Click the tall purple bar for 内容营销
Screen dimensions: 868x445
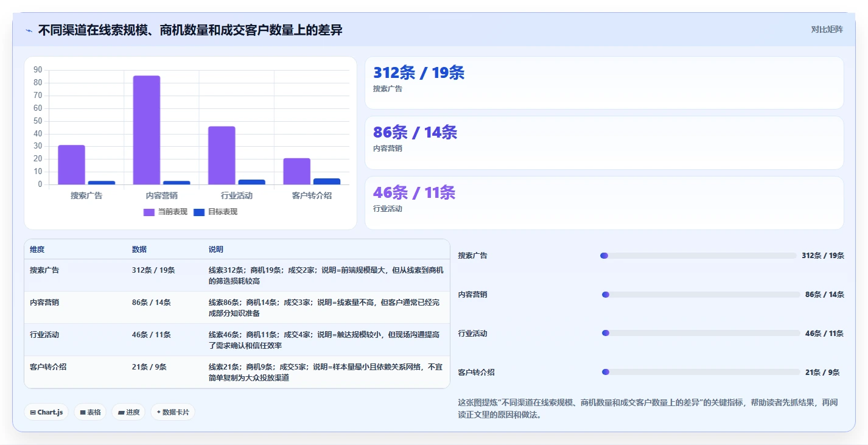pyautogui.click(x=147, y=130)
